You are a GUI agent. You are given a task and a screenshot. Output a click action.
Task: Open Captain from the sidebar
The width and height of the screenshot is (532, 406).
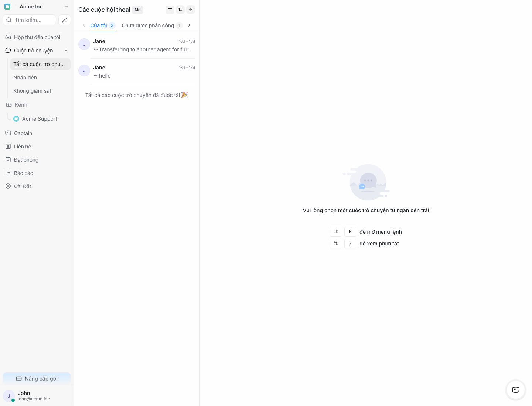[x=23, y=133]
